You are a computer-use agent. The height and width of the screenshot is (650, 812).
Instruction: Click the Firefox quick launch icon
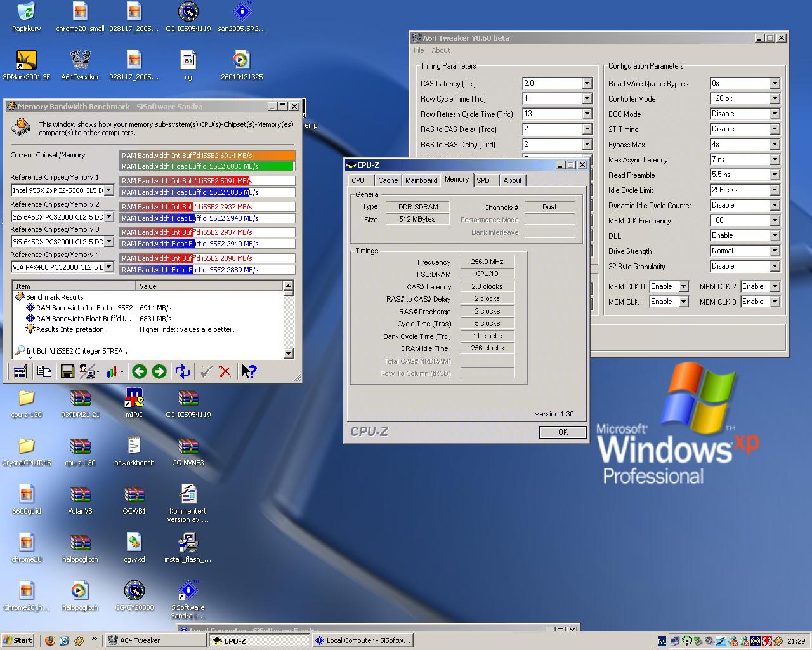tap(49, 640)
